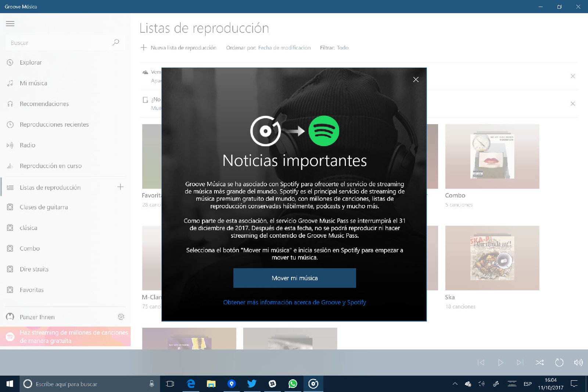588x392 pixels.
Task: Open Maps app in taskbar
Action: (x=232, y=384)
